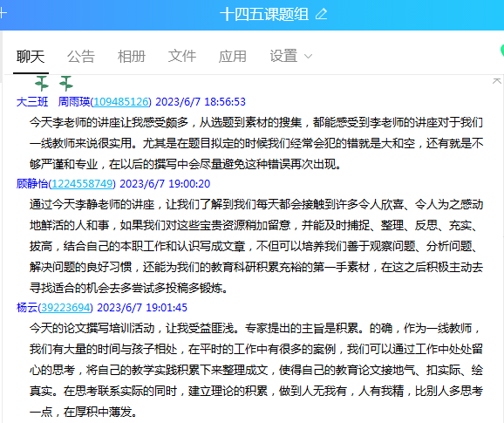This screenshot has width=504, height=423.
Task: Click timestamp 2023/6/7 19:00:20
Action: [x=165, y=184]
